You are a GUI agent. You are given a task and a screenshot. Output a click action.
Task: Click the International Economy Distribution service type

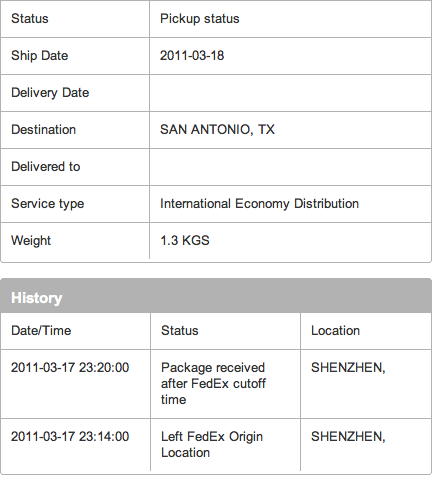(259, 204)
